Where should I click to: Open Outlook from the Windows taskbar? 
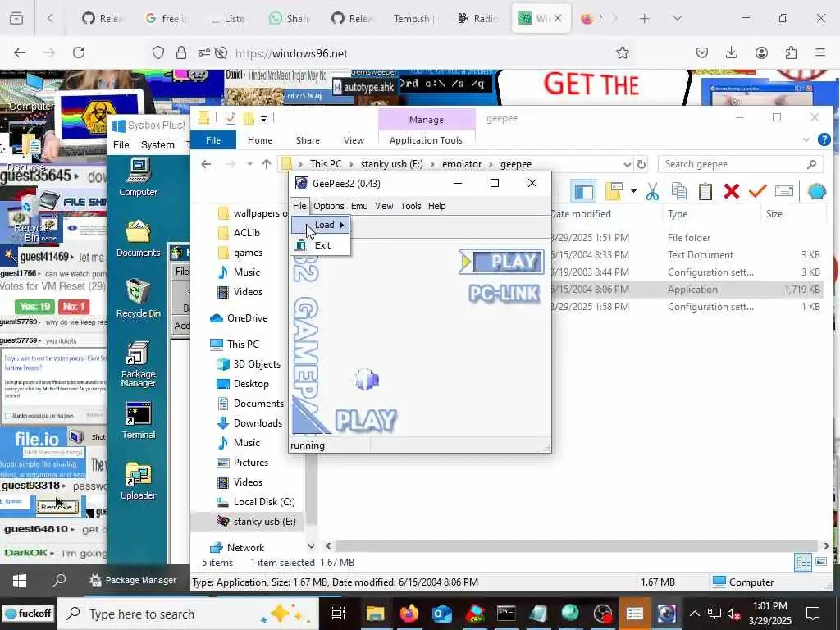[x=442, y=614]
